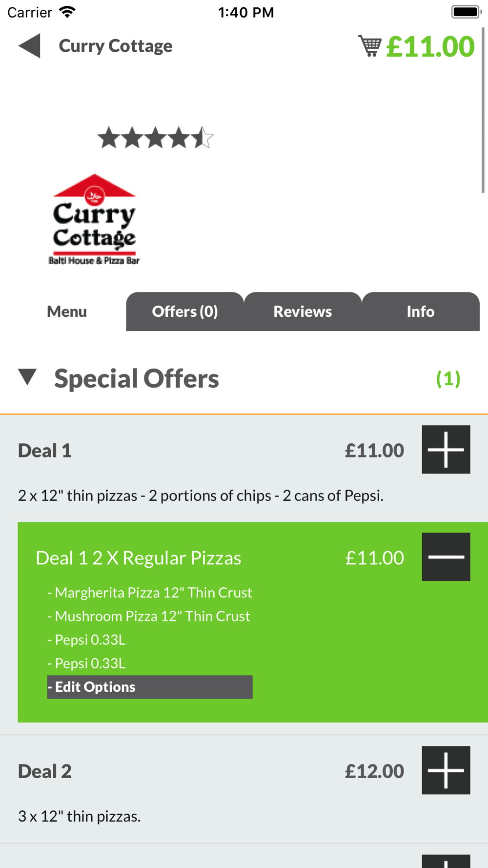Tap the Wi-Fi status icon

click(67, 12)
